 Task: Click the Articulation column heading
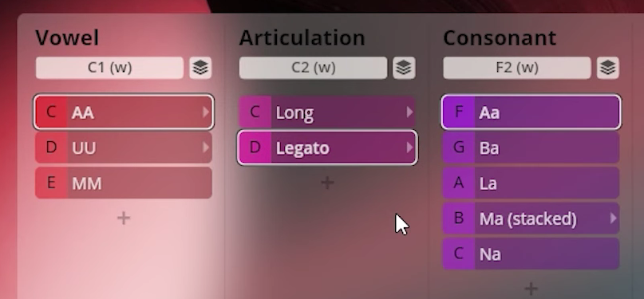click(x=302, y=37)
